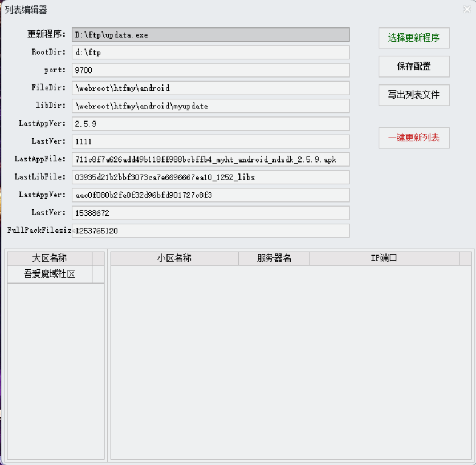Click the 保存配置 button
The width and height of the screenshot is (476, 465).
(x=414, y=67)
